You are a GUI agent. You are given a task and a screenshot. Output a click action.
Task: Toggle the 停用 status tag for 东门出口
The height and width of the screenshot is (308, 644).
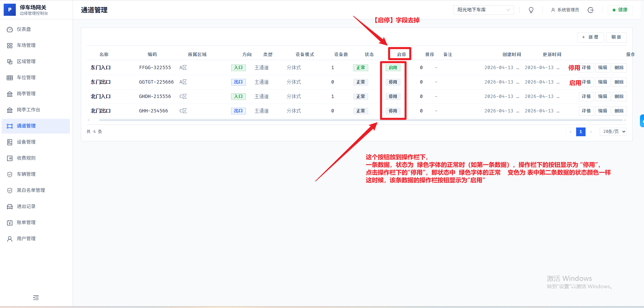[393, 82]
